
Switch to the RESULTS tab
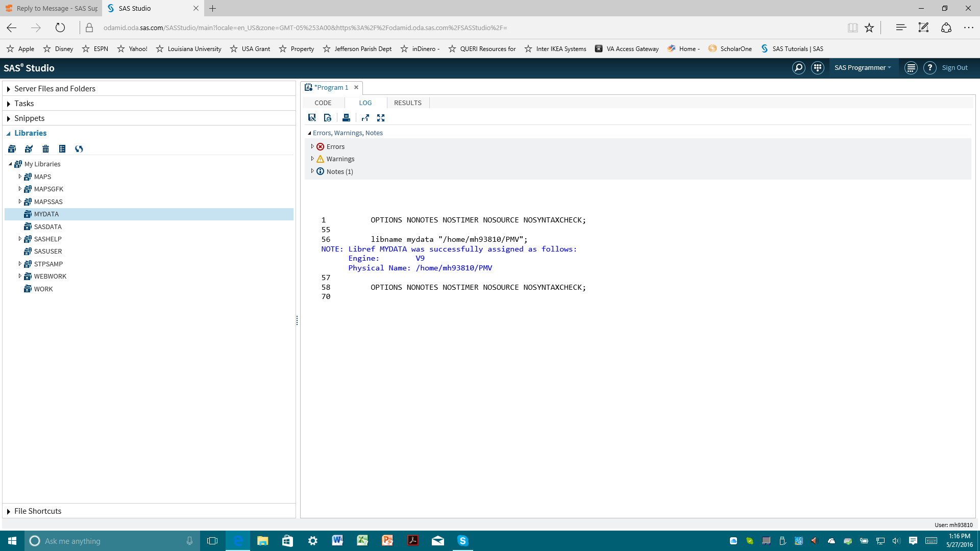407,103
